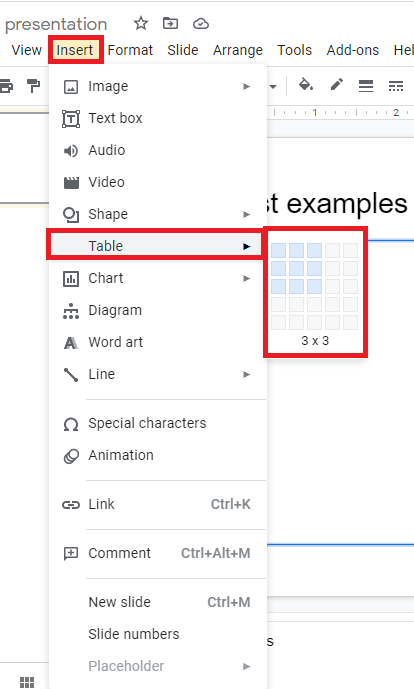Click the move to folder icon
The height and width of the screenshot is (689, 414).
click(x=170, y=23)
